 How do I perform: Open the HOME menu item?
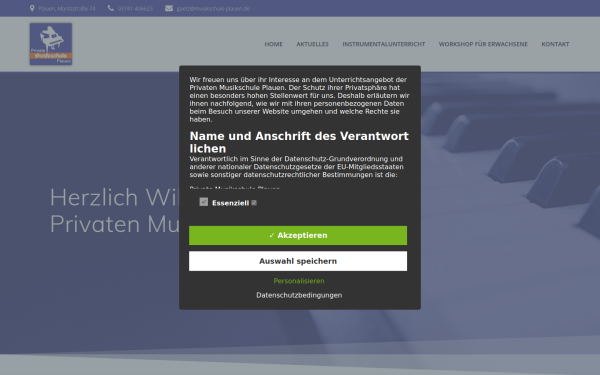pyautogui.click(x=274, y=44)
